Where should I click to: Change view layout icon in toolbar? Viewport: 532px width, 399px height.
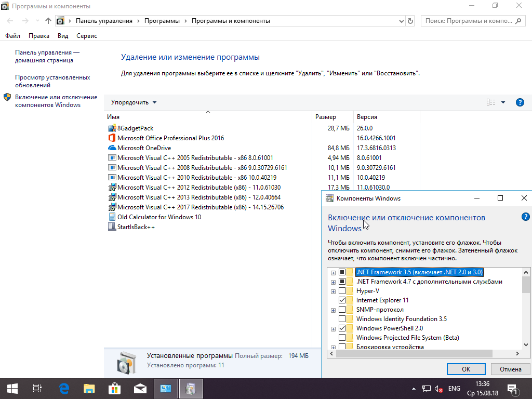[491, 102]
